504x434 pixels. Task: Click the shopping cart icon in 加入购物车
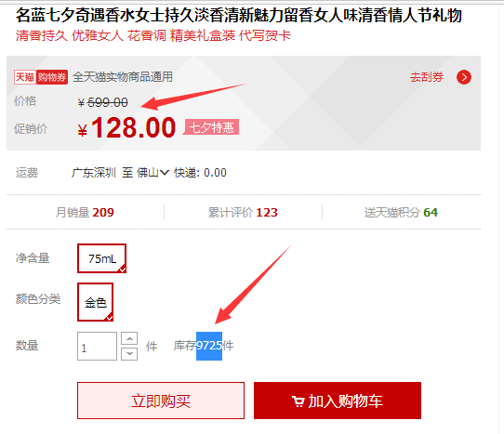(x=298, y=401)
